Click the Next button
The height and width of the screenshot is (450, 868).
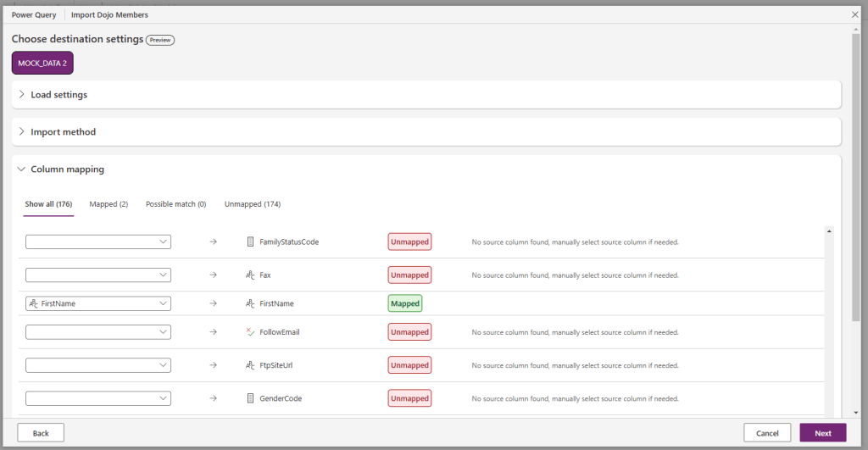click(x=822, y=433)
